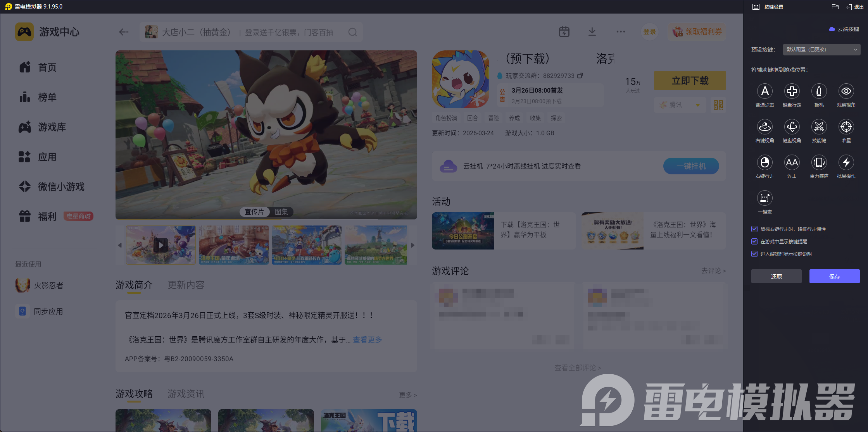Click the 还原 restore button
This screenshot has height=432, width=868.
[x=776, y=276]
